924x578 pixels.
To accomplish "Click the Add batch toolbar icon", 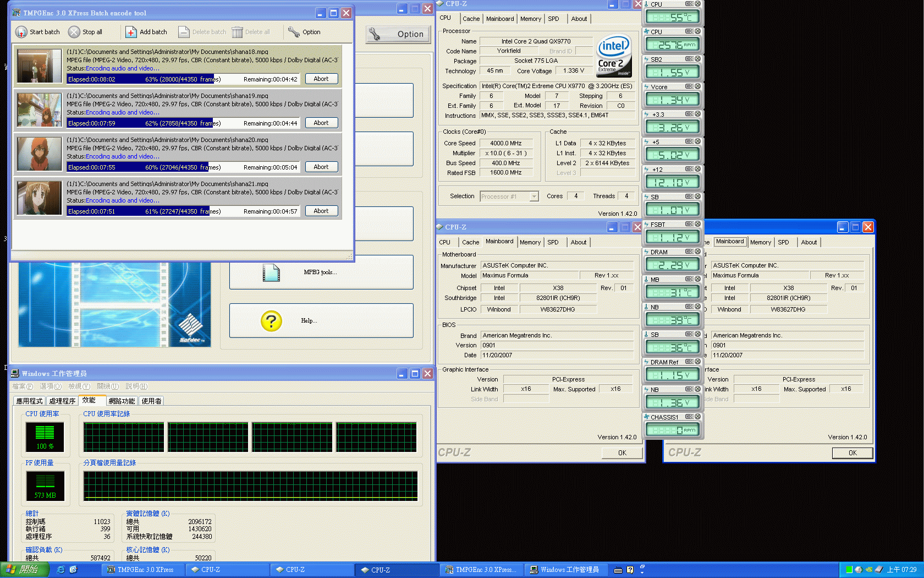I will tap(131, 32).
